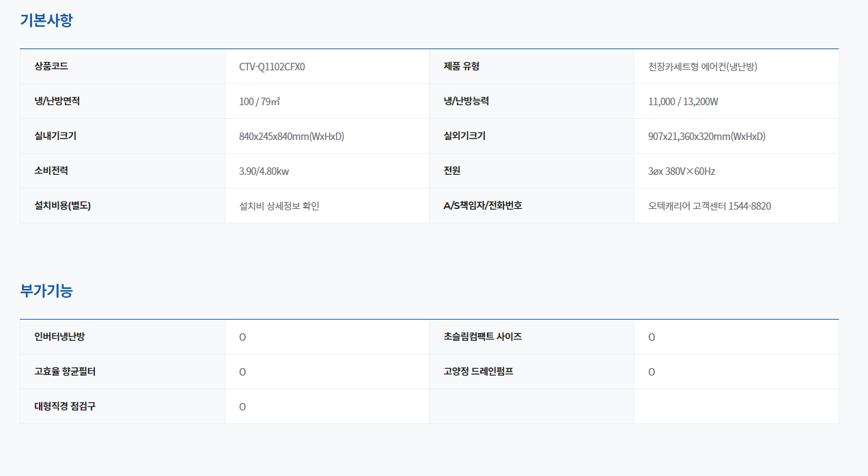Click the 11,000 / 13,200W capacity value
868x476 pixels.
click(683, 102)
